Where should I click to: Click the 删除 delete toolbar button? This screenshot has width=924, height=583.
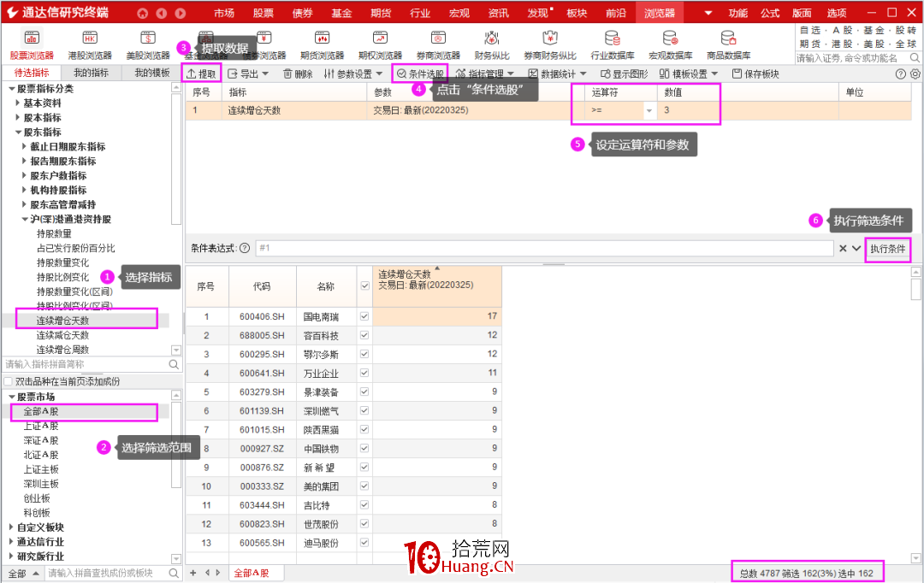click(x=298, y=74)
